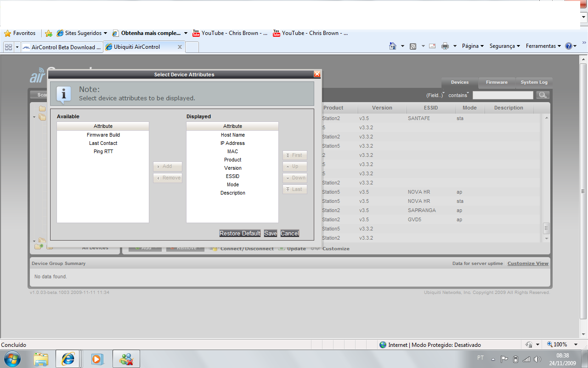Click the SAPIRANGA ESSID cell
Viewport: 588px width, 368px height.
(422, 210)
